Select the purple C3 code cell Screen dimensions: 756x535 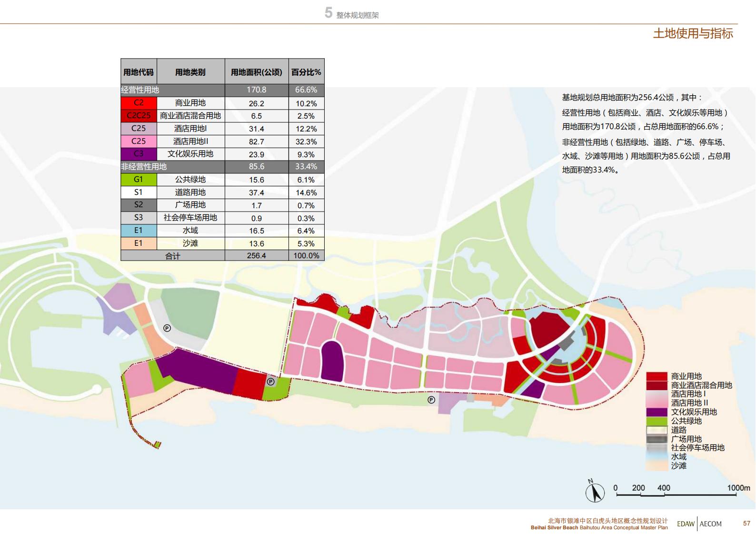[x=139, y=154]
